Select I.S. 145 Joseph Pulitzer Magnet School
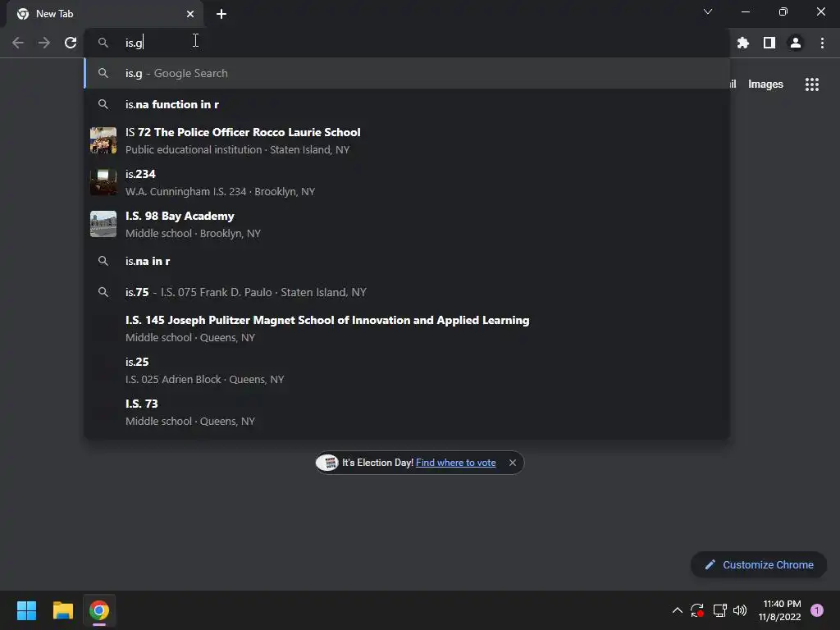 (x=407, y=328)
